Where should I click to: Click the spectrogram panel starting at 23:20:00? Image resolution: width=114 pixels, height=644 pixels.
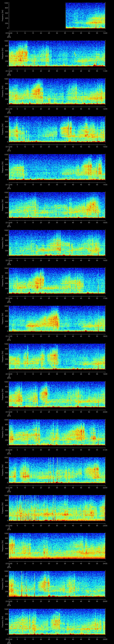tap(57, 432)
